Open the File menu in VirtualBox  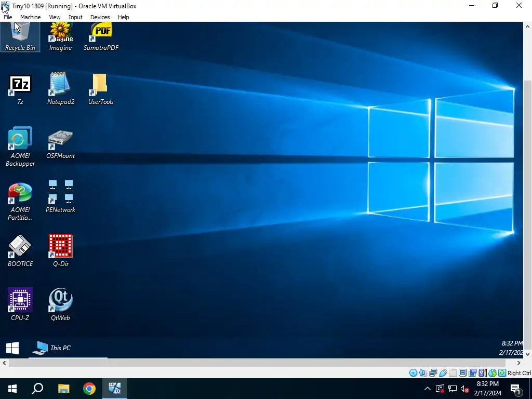click(8, 17)
